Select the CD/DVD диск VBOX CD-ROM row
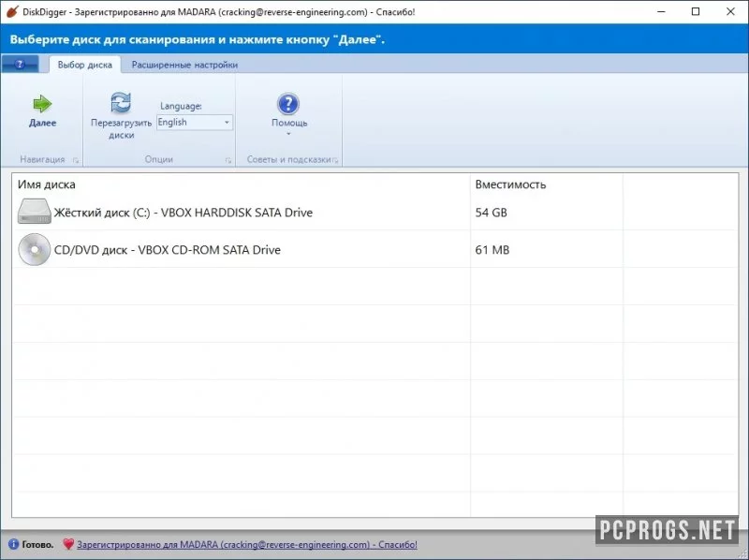The height and width of the screenshot is (560, 749). 375,249
